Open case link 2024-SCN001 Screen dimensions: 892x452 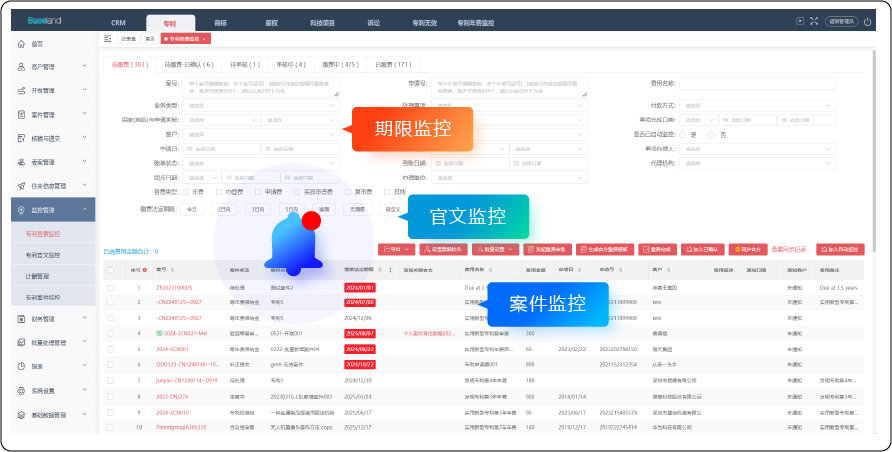(x=172, y=349)
